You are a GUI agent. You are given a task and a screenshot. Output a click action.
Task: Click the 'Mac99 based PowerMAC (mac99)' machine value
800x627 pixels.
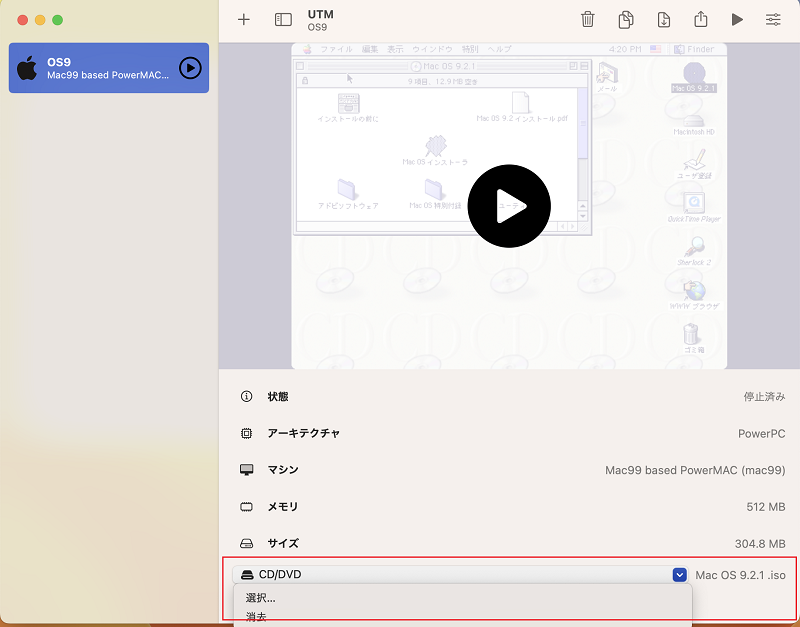(695, 470)
